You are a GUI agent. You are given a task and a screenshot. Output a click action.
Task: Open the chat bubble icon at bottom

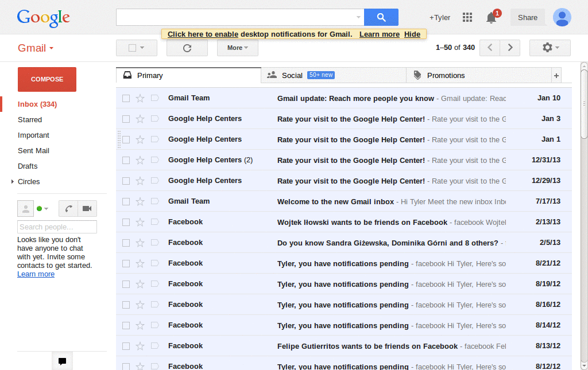(62, 361)
